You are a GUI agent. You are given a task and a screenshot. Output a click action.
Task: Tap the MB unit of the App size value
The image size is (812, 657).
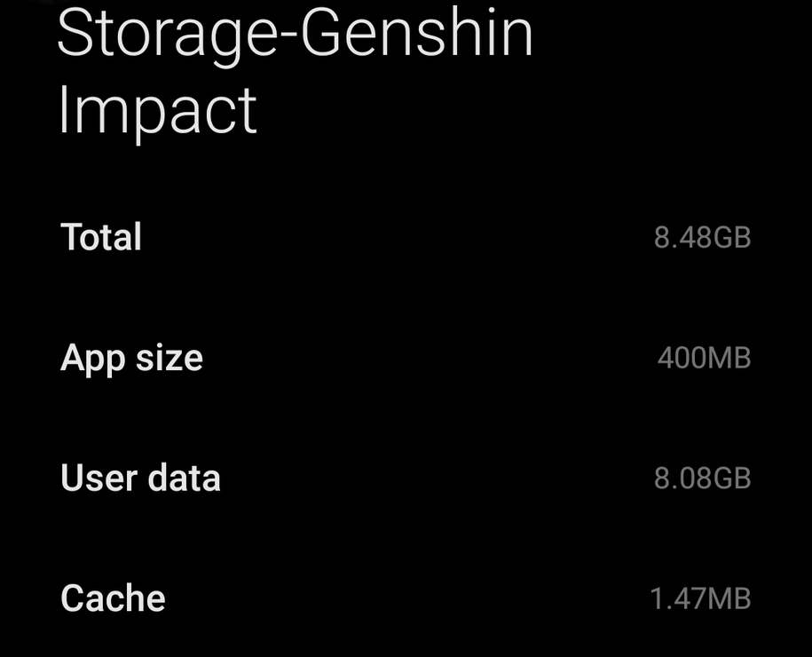pyautogui.click(x=729, y=359)
